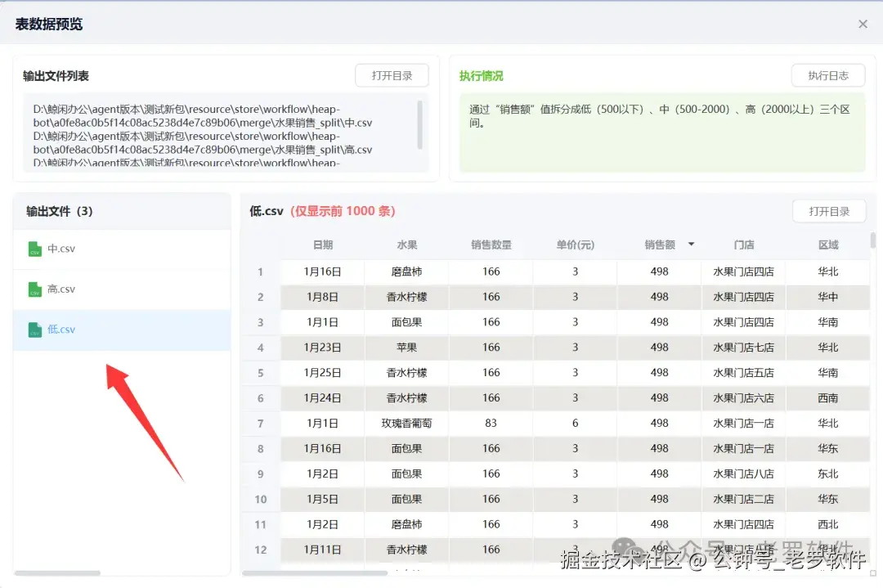Click the 单价(元) column header
The width and height of the screenshot is (883, 588).
[x=575, y=245]
